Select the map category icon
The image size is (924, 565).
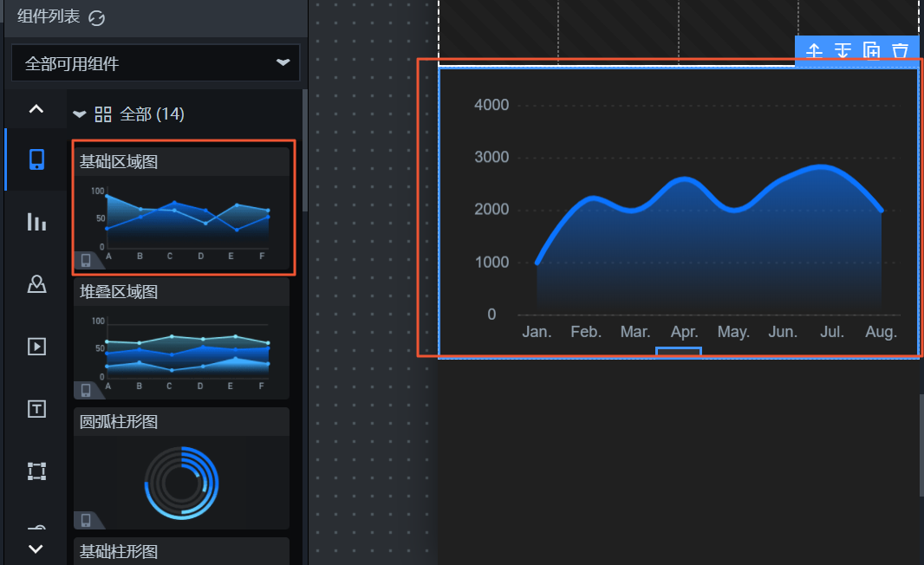(36, 284)
